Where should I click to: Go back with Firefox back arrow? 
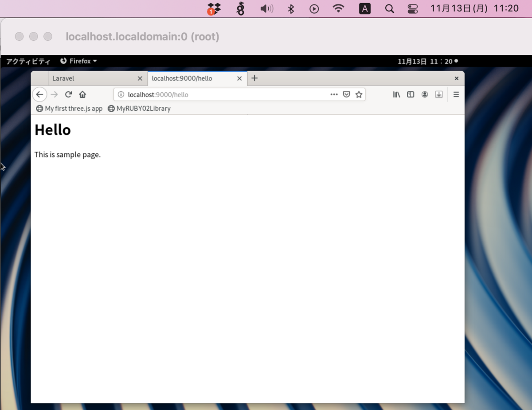point(39,94)
